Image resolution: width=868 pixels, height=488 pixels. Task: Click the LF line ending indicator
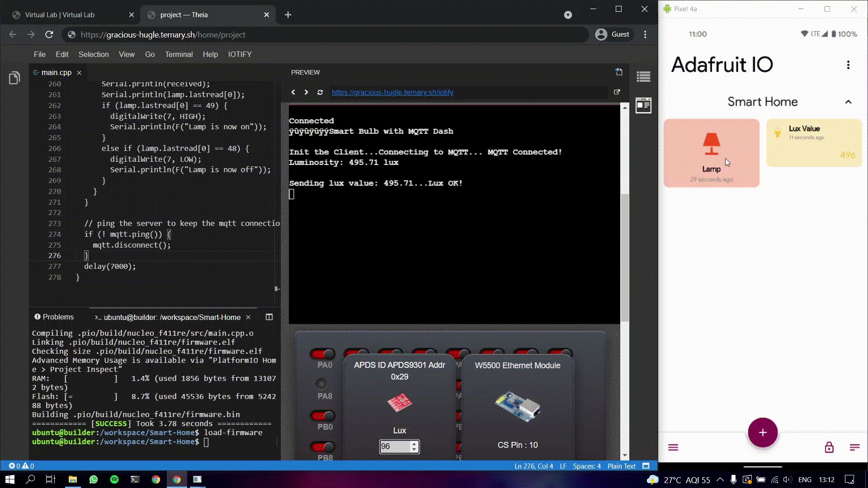click(563, 466)
